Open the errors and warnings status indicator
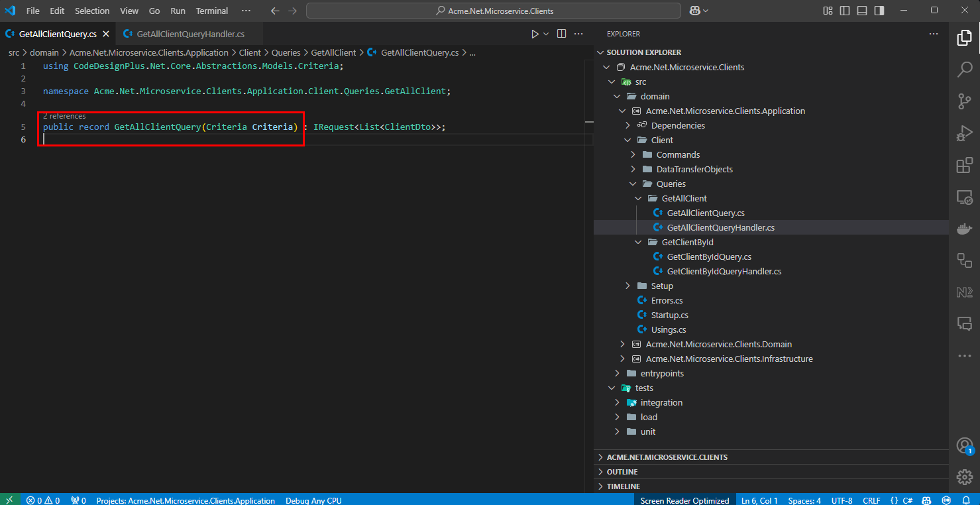The height and width of the screenshot is (505, 980). pyautogui.click(x=43, y=500)
